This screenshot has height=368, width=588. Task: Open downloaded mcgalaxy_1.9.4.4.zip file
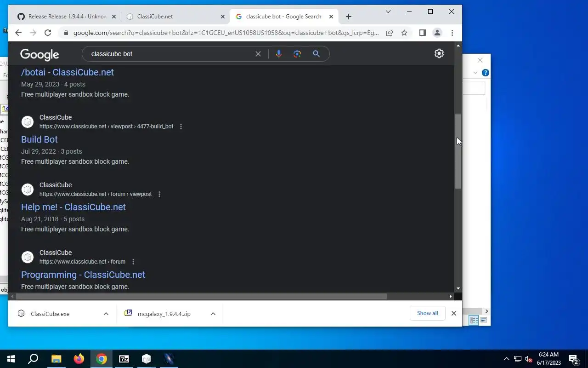pyautogui.click(x=164, y=314)
